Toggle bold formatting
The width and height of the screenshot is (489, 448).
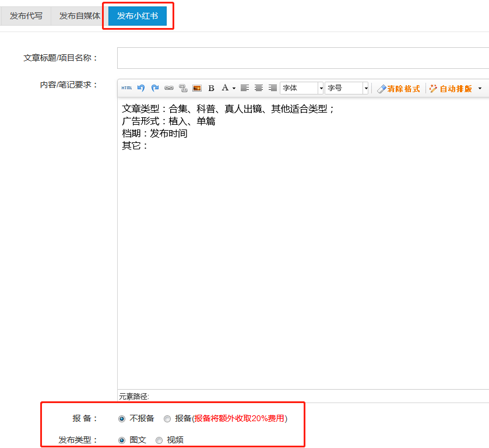click(211, 88)
